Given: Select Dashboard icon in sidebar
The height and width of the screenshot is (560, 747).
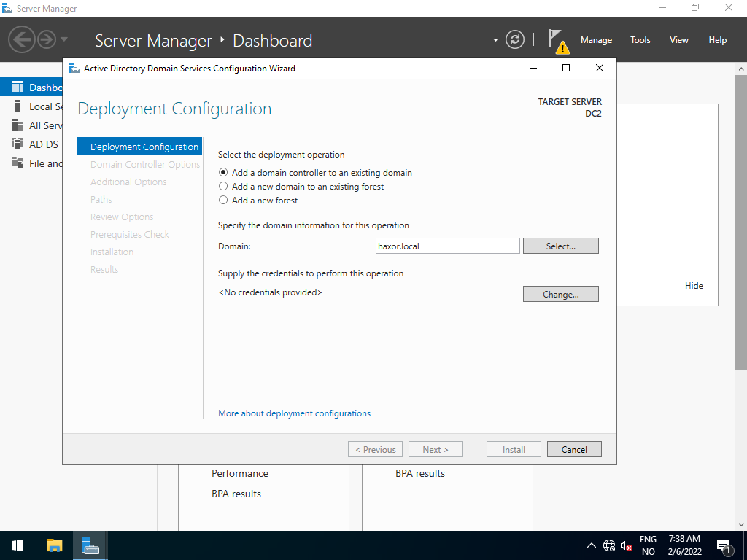Looking at the screenshot, I should coord(18,87).
